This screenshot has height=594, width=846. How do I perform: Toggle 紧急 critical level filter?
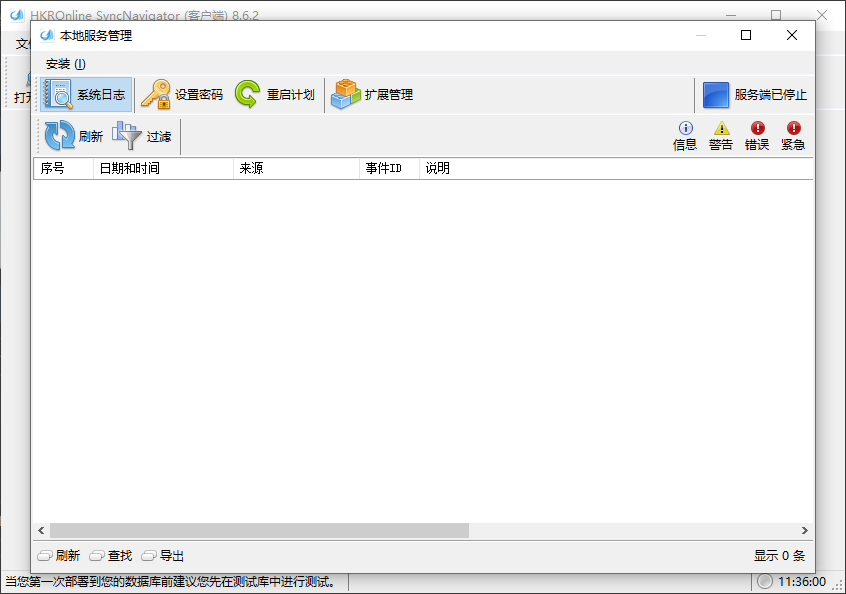793,136
